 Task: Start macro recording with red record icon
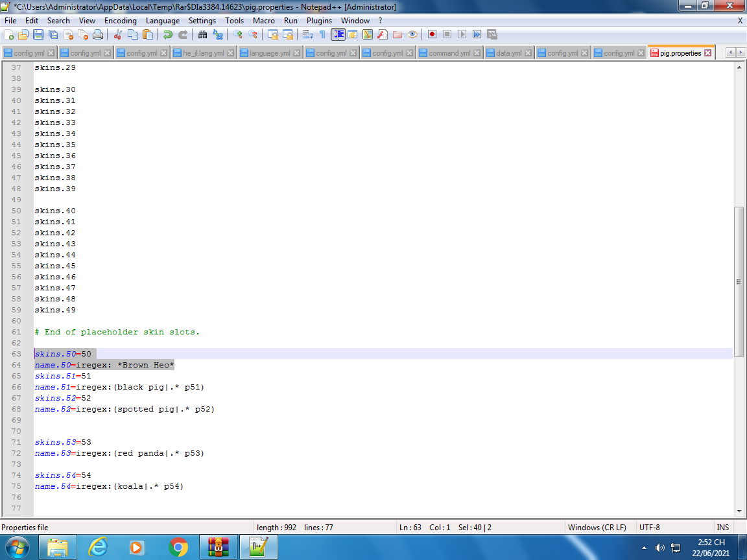click(x=432, y=34)
